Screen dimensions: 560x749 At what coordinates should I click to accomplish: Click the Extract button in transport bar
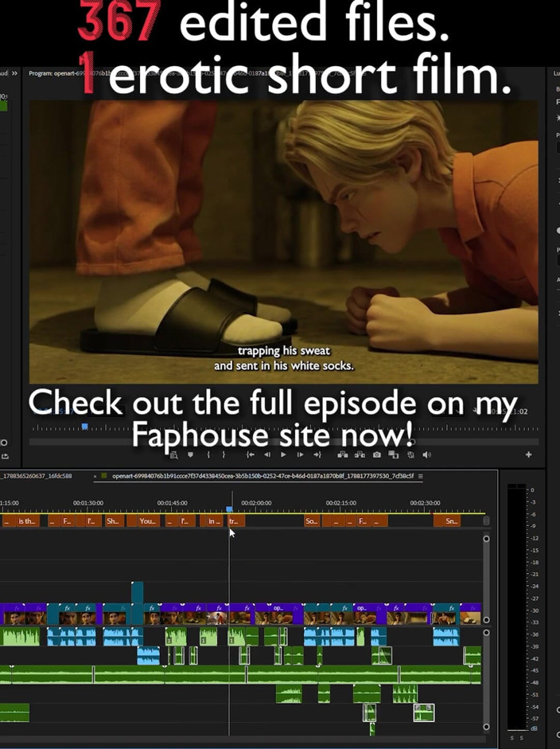click(360, 454)
